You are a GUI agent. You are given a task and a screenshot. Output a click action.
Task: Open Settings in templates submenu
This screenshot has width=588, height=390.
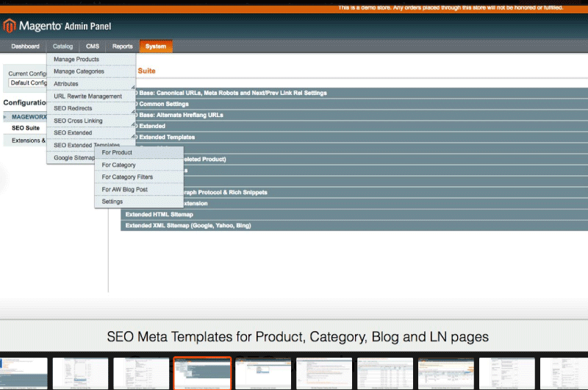(x=139, y=202)
